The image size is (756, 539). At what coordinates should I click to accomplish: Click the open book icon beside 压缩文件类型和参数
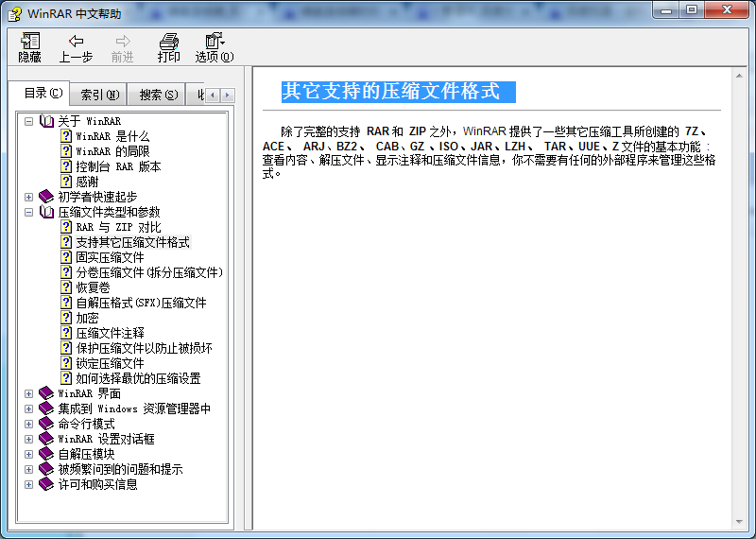(46, 212)
